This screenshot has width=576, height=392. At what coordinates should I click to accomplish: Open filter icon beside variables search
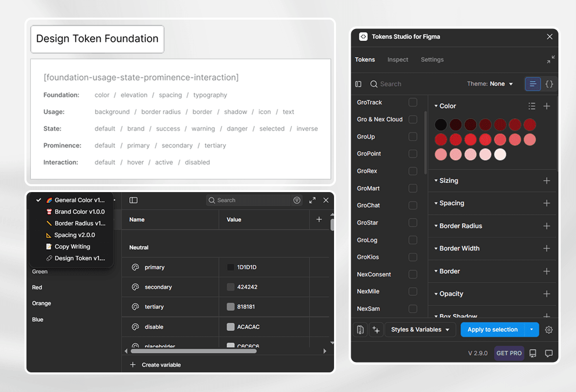[297, 200]
